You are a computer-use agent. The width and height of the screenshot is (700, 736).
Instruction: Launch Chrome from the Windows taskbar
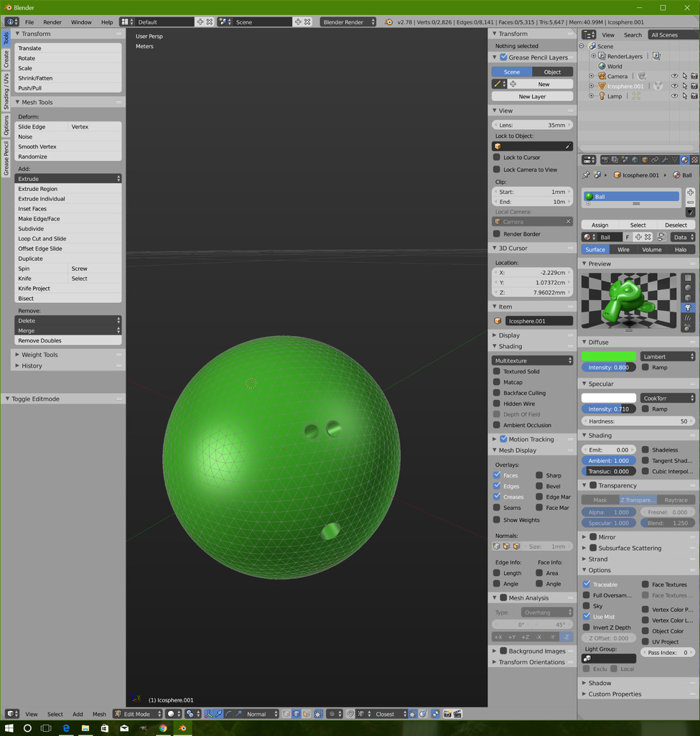tap(163, 728)
